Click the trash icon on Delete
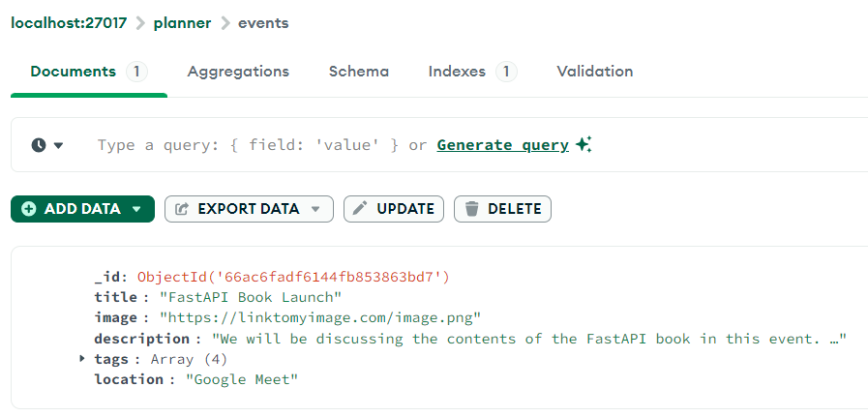This screenshot has width=868, height=417. [471, 209]
